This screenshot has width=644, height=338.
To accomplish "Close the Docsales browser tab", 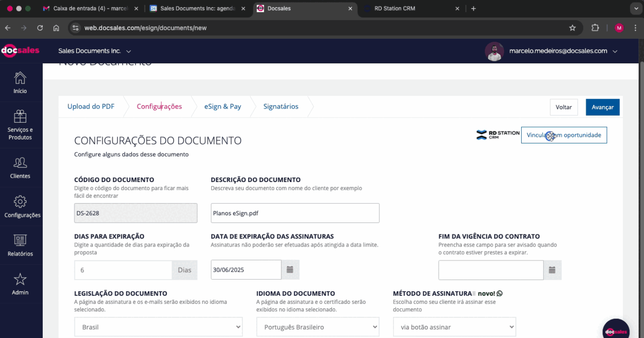I will (351, 9).
